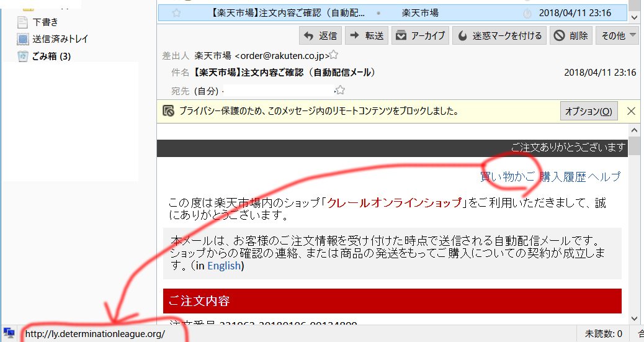Toggle star on the 楽天市場 message row
Image resolution: width=644 pixels, height=342 pixels.
click(176, 13)
